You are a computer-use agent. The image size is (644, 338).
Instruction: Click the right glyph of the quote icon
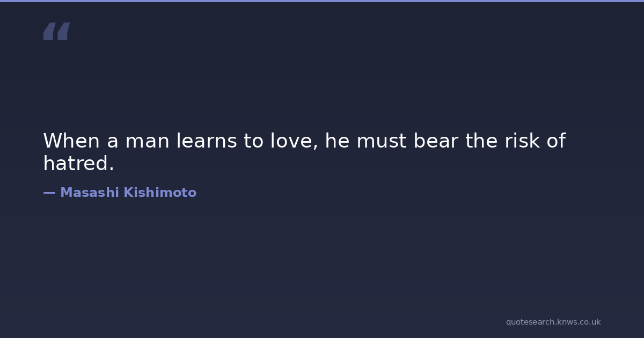point(63,31)
